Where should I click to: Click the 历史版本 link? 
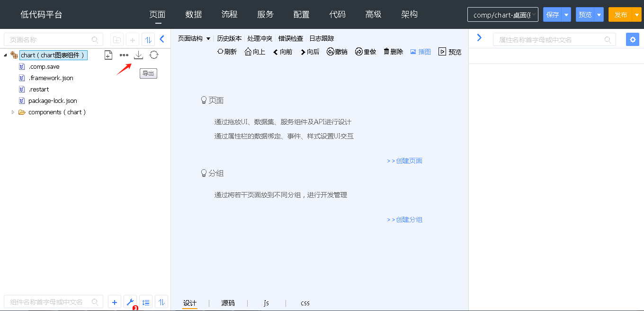[229, 38]
